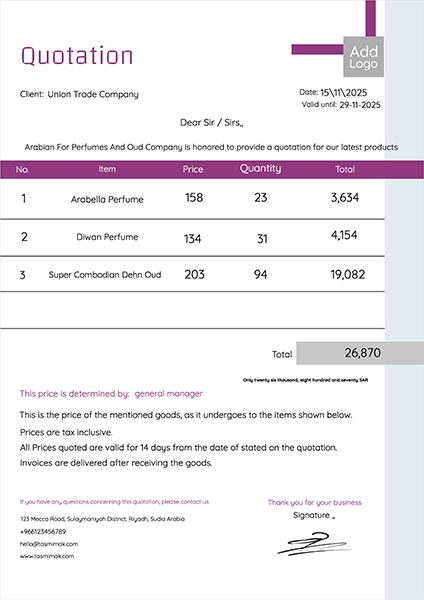This screenshot has width=424, height=600.
Task: Click the valid until 29-11-2025 value
Action: coord(360,105)
